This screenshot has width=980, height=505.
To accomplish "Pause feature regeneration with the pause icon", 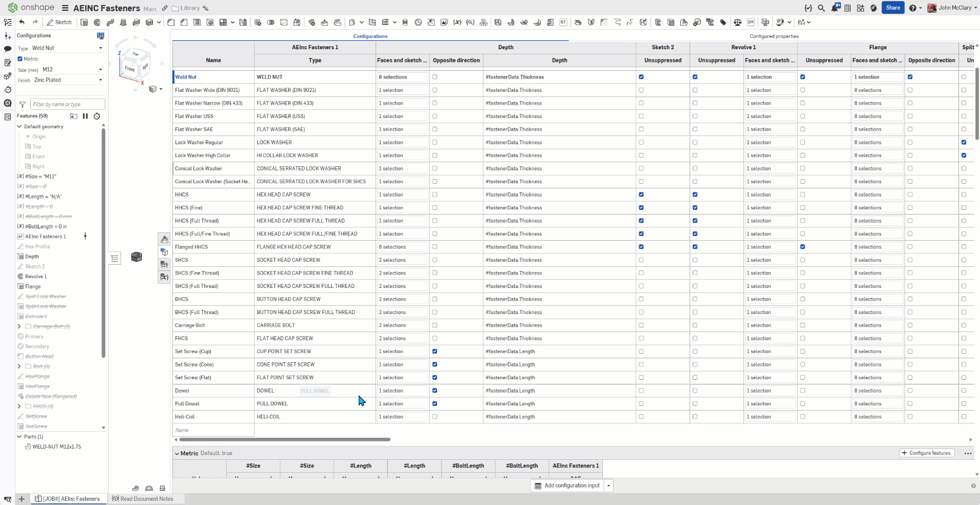I will [85, 116].
